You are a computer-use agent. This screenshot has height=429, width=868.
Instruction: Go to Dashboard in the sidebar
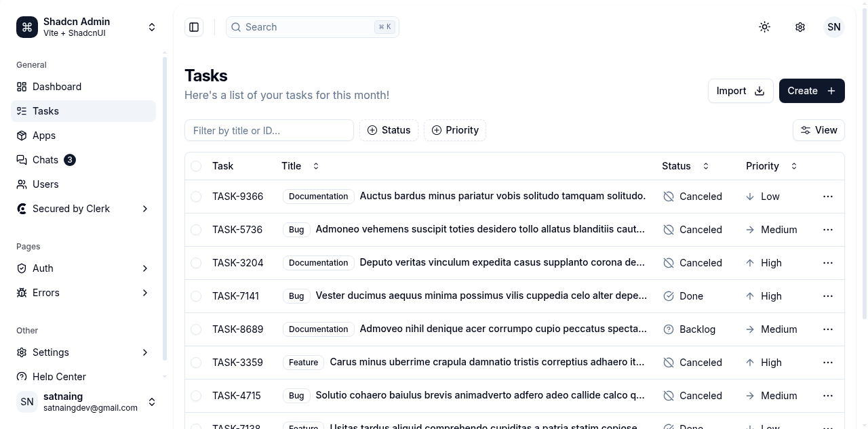pyautogui.click(x=83, y=87)
